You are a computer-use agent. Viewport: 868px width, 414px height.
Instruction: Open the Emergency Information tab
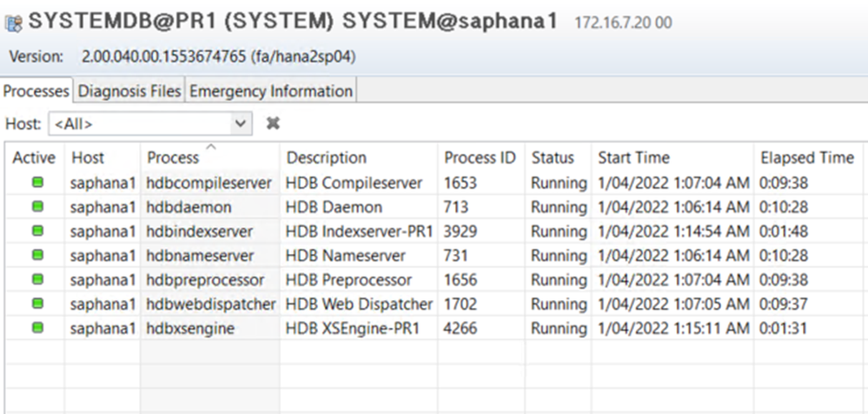271,91
